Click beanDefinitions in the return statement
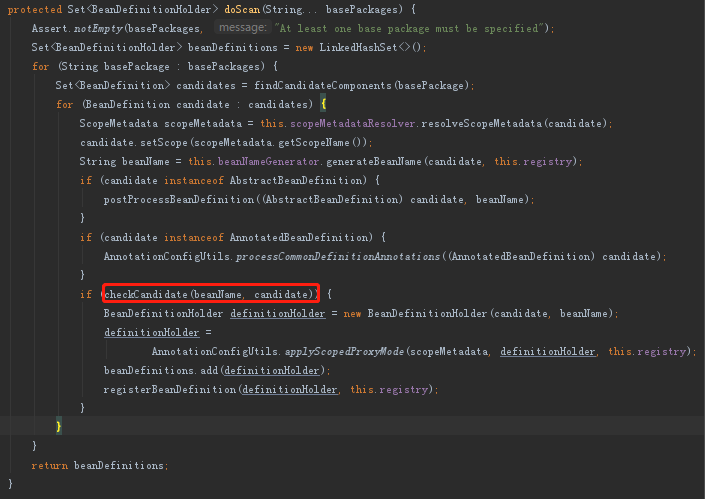This screenshot has width=705, height=499. (x=119, y=465)
